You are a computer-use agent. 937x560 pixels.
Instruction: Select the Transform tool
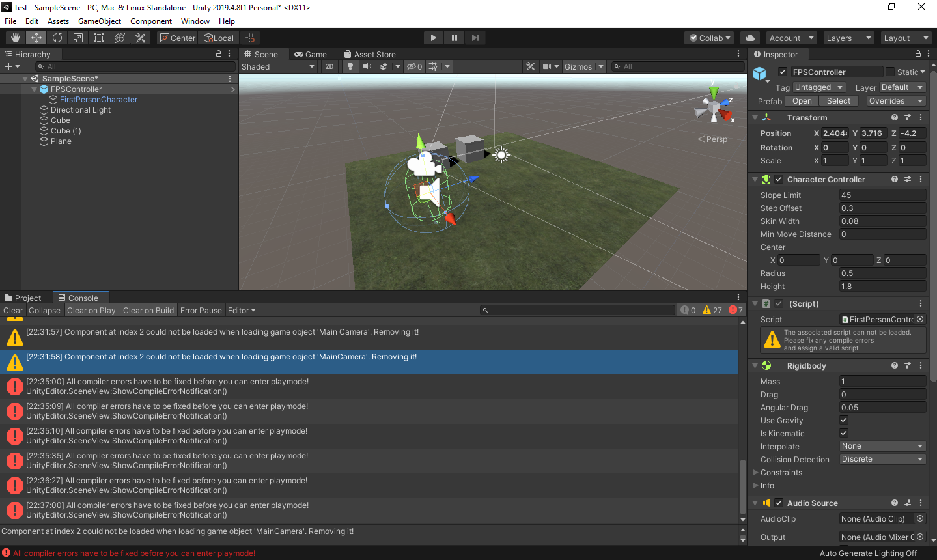pyautogui.click(x=120, y=38)
